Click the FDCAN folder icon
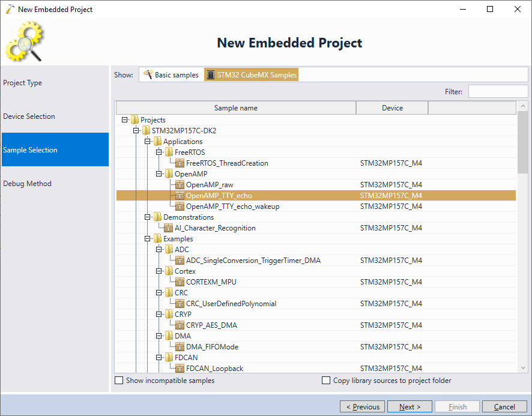 (x=169, y=358)
